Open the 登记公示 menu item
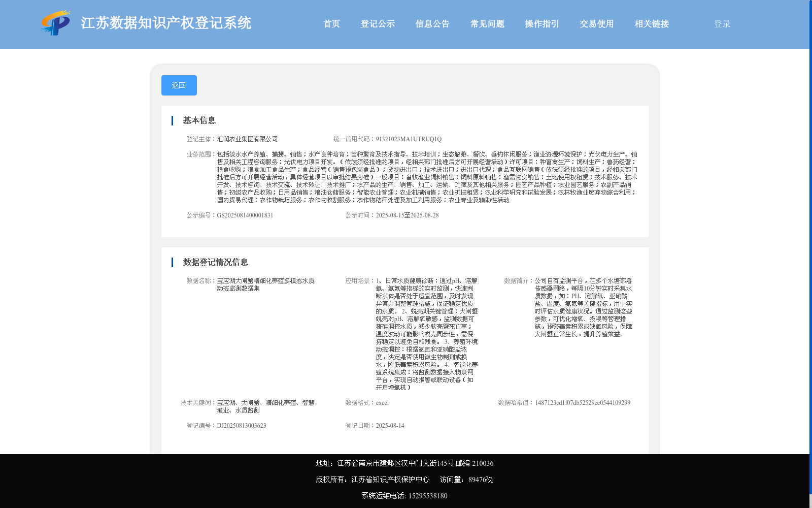This screenshot has height=508, width=812. [x=378, y=24]
